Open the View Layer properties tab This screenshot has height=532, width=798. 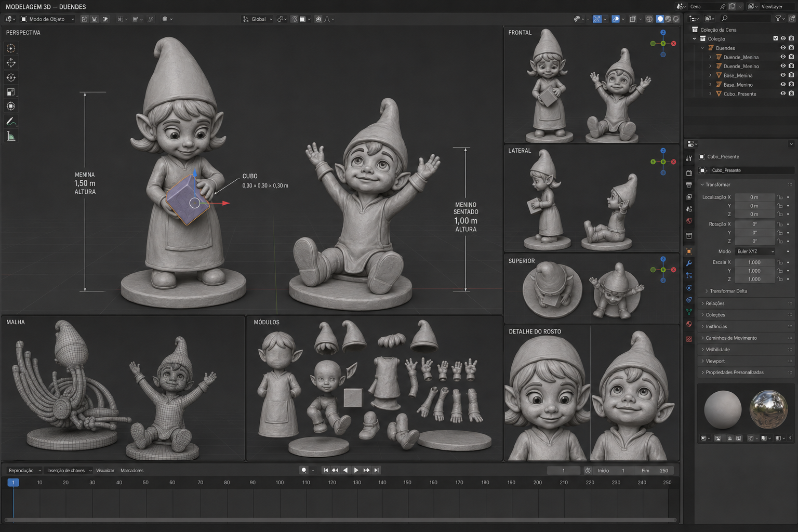coord(689,197)
